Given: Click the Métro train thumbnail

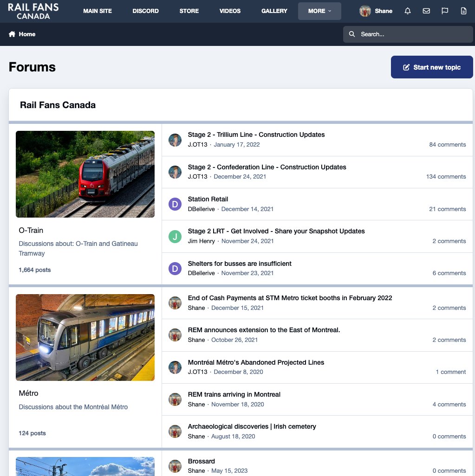Looking at the screenshot, I should coord(85,337).
